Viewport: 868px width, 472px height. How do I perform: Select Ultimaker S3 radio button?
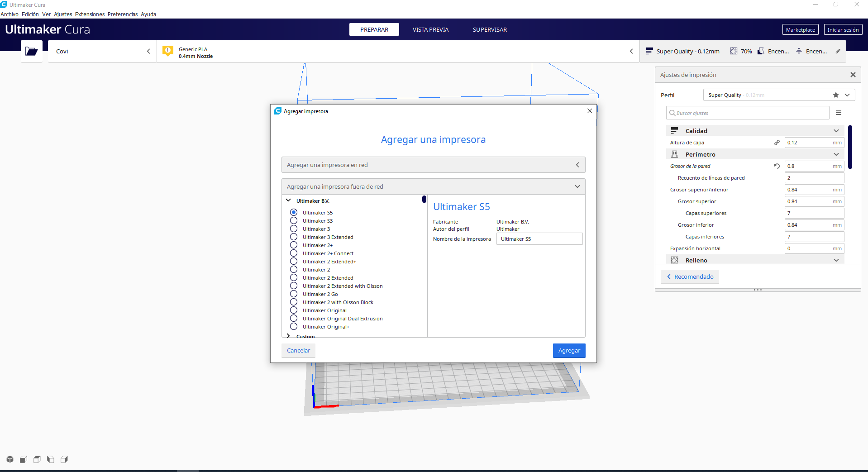click(294, 220)
